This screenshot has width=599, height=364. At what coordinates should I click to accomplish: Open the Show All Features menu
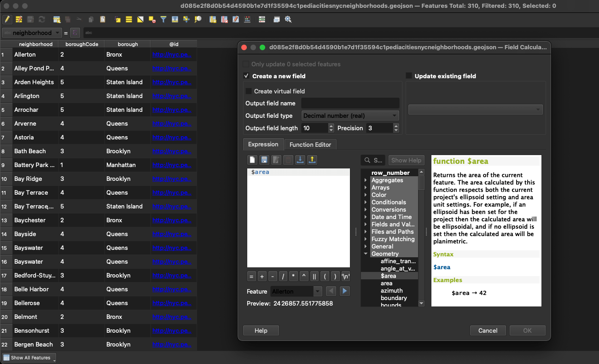[x=29, y=358]
